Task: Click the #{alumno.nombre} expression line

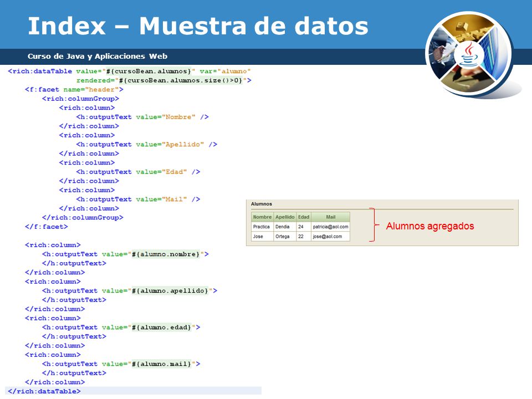Action: (125, 254)
